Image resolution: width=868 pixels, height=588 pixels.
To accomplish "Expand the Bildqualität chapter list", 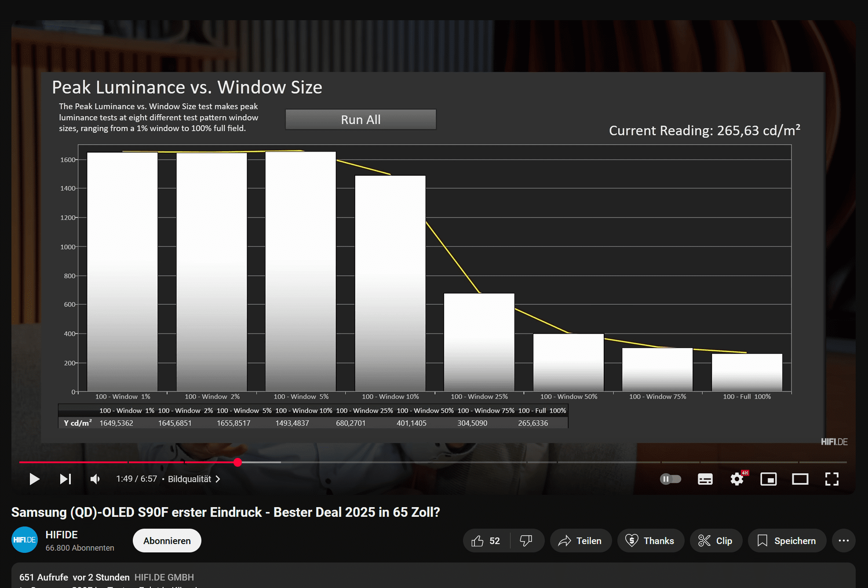I will click(194, 479).
